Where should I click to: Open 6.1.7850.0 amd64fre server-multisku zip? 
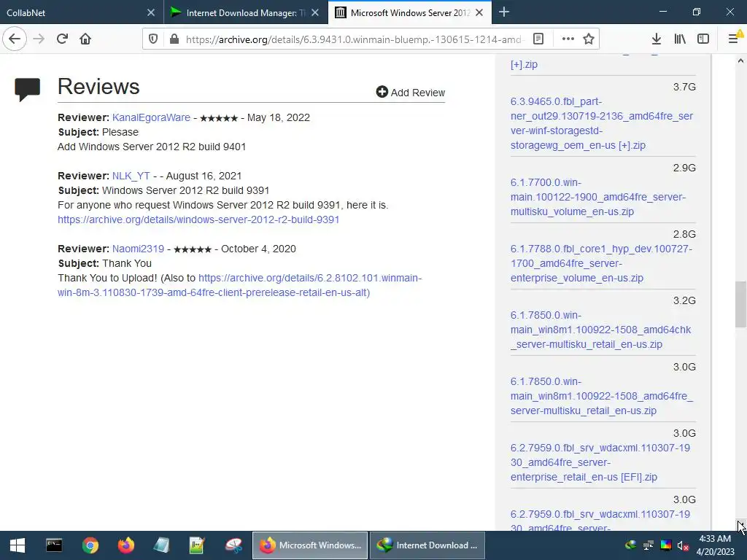point(602,396)
